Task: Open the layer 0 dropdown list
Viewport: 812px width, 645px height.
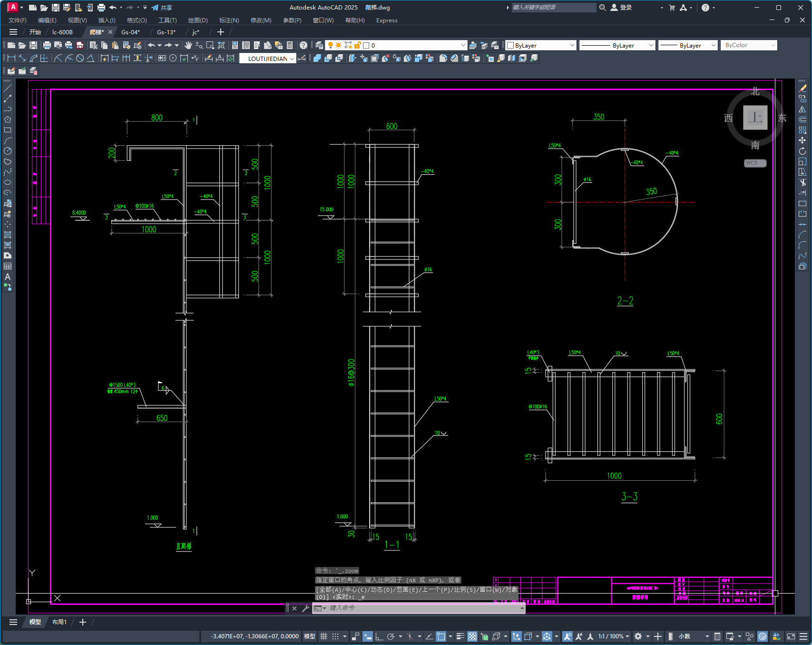Action: pyautogui.click(x=463, y=45)
